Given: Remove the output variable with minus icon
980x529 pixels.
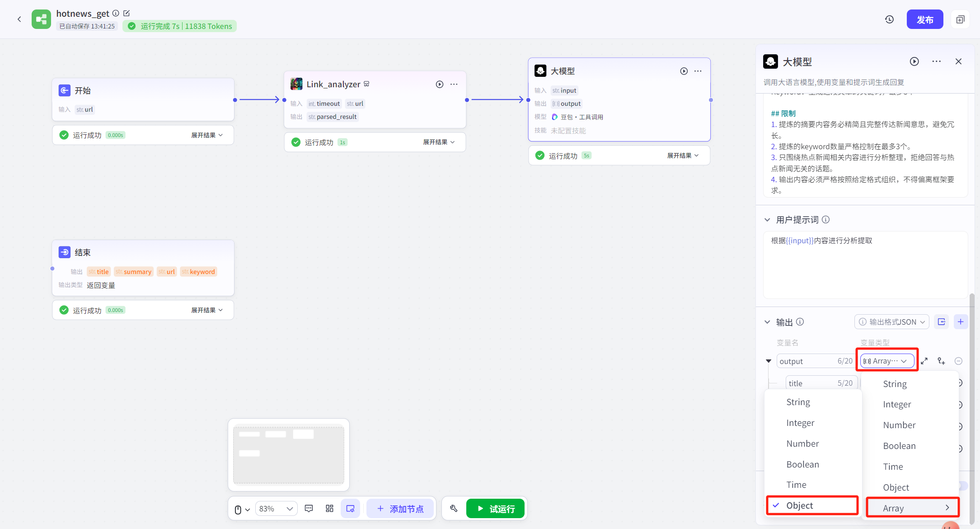Looking at the screenshot, I should click(958, 361).
